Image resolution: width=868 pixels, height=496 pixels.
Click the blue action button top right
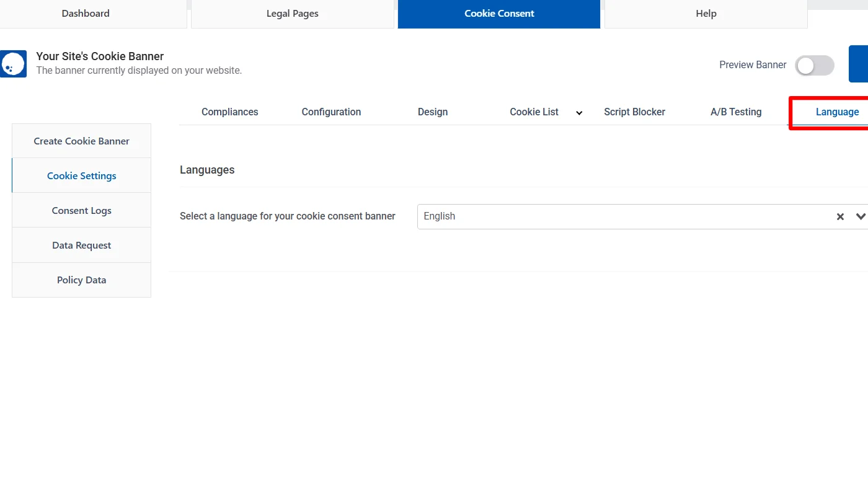[861, 64]
